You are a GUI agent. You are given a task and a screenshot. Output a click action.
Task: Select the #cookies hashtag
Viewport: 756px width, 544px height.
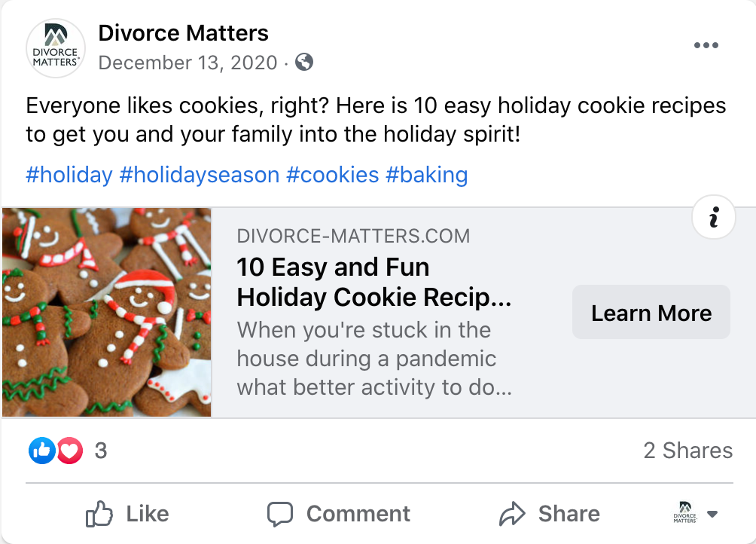point(333,176)
